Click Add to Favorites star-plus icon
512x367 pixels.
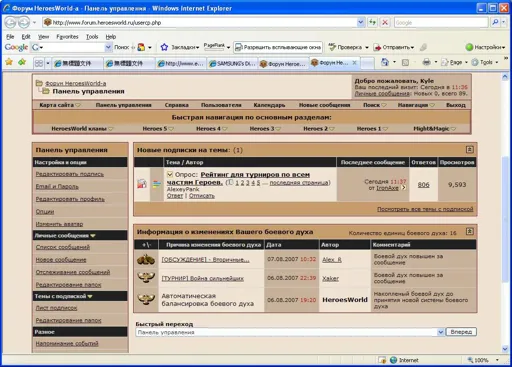pyautogui.click(x=22, y=62)
